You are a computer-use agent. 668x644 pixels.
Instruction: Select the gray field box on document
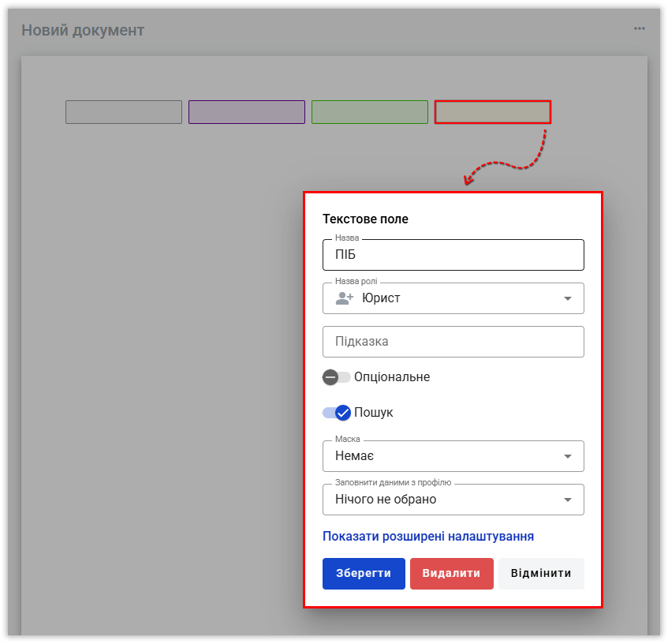[124, 112]
